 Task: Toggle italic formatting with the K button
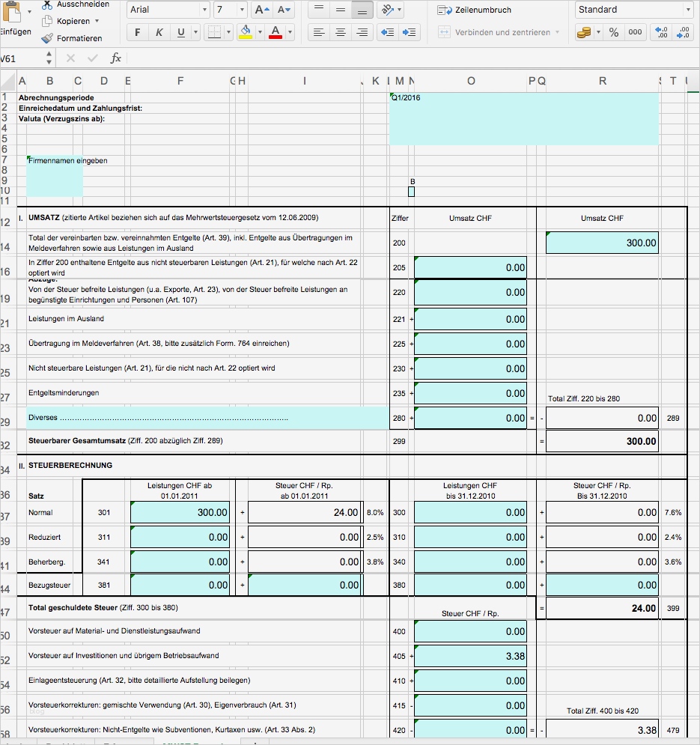pyautogui.click(x=159, y=33)
